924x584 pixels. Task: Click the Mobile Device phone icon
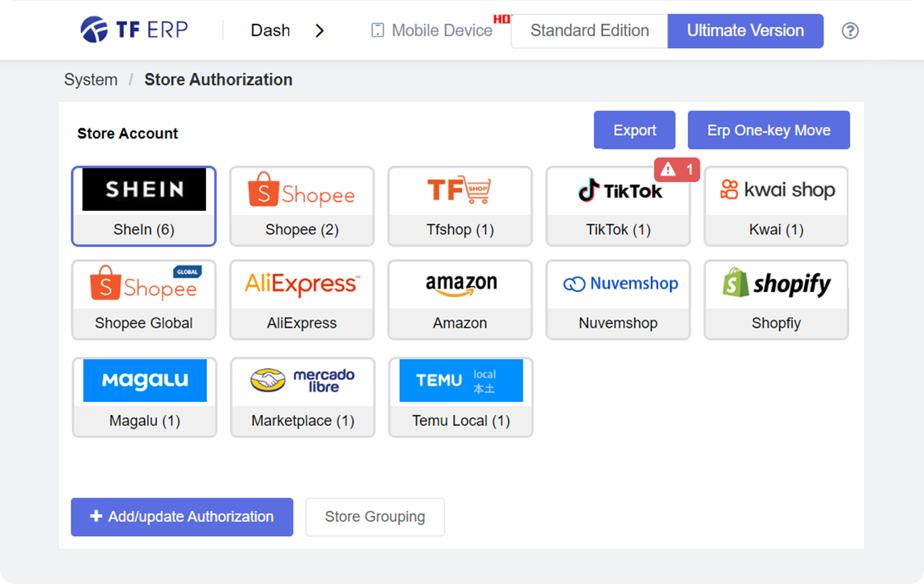point(378,30)
